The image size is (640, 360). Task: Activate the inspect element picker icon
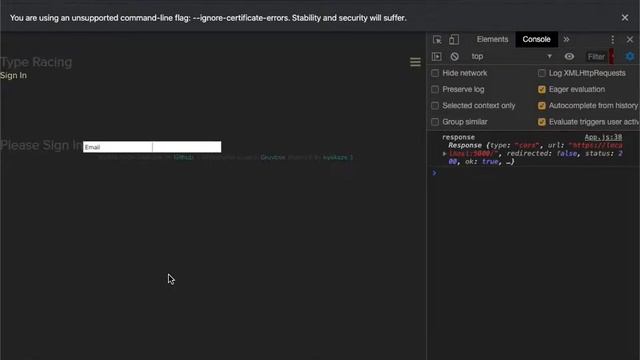pyautogui.click(x=437, y=40)
